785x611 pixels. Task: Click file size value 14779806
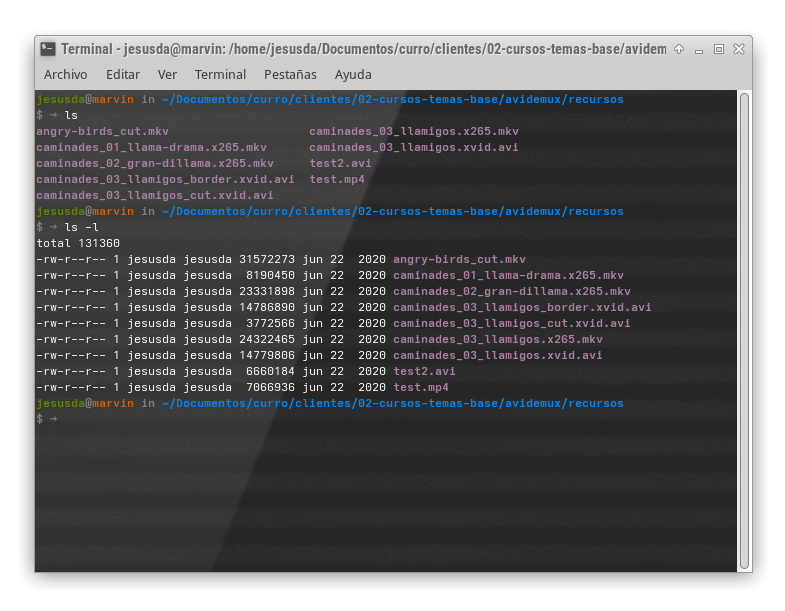click(x=267, y=356)
